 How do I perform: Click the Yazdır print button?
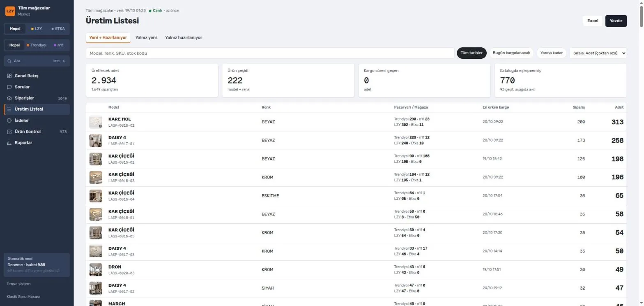coord(616,21)
